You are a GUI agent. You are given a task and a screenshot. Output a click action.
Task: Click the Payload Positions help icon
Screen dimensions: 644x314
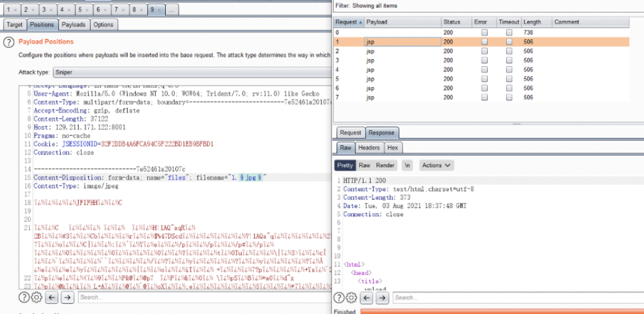9,42
